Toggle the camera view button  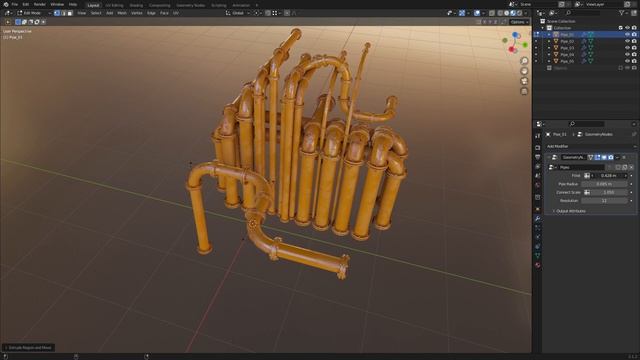click(x=524, y=81)
